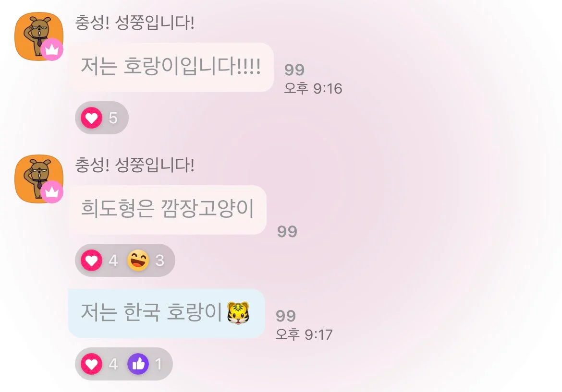Tap the 오후 9:17 timestamp
This screenshot has width=562, height=392.
[x=304, y=335]
